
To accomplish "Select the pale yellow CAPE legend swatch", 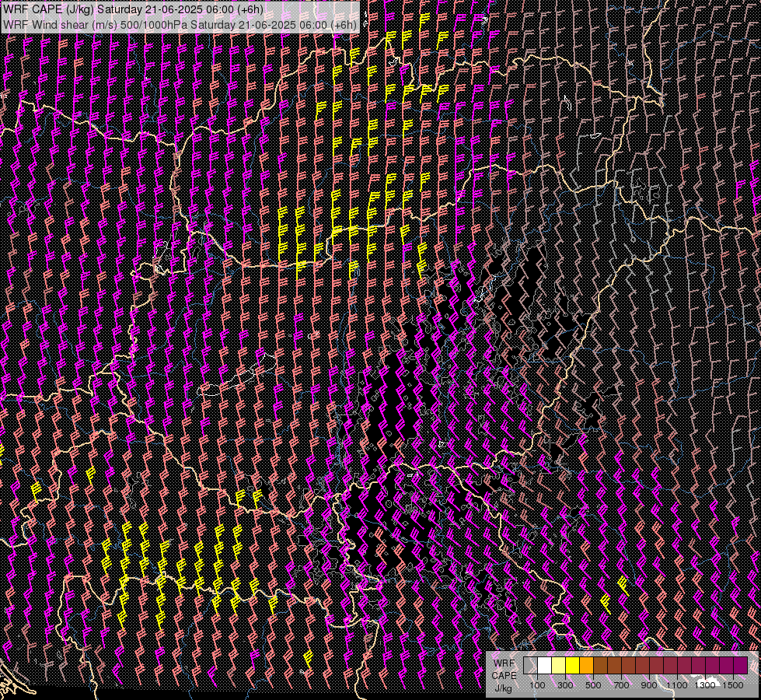I will [559, 665].
